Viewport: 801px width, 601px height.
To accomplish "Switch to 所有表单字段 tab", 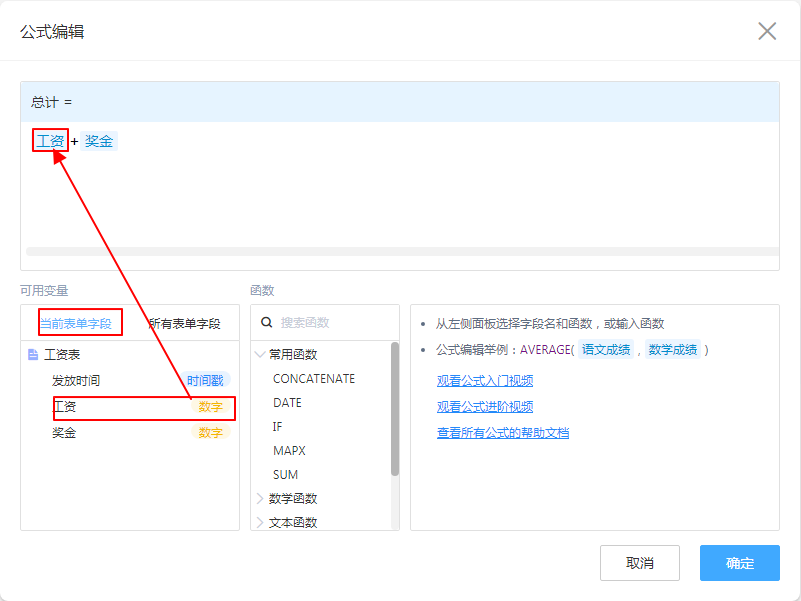I will click(184, 324).
